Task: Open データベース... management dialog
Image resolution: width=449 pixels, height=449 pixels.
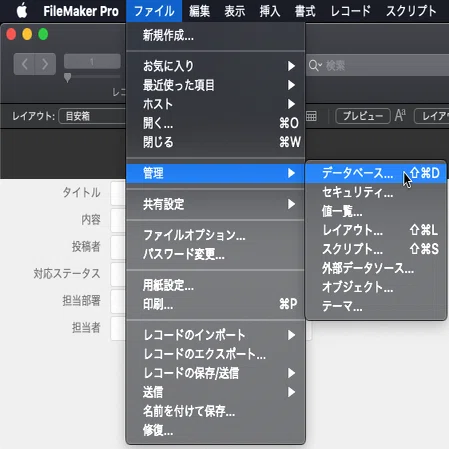Action: (x=376, y=173)
